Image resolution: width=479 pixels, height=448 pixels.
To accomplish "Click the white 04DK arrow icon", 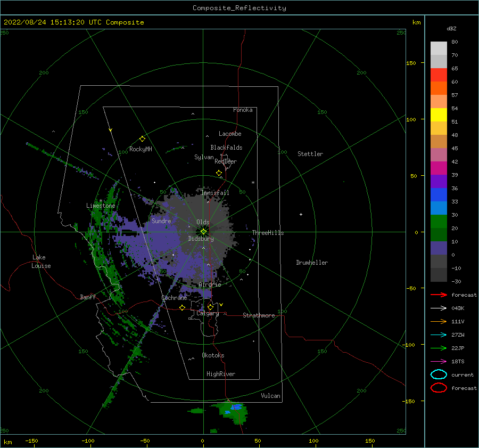I will [439, 308].
